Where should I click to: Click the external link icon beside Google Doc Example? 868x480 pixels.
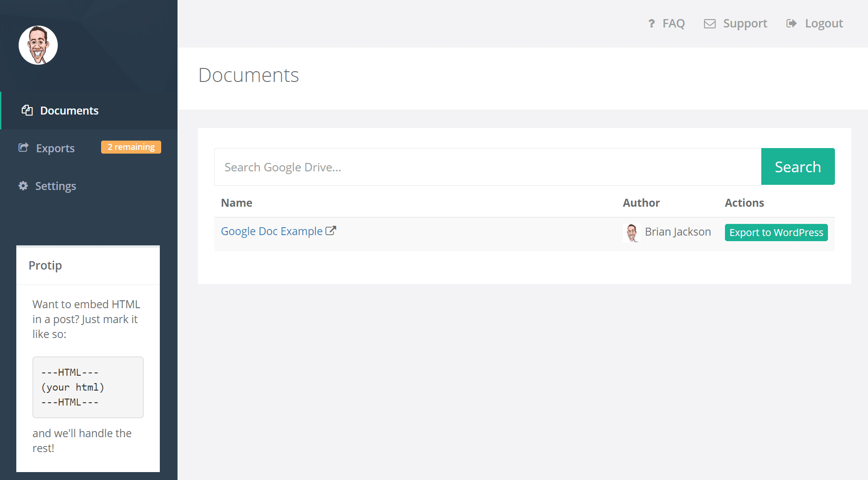tap(331, 230)
